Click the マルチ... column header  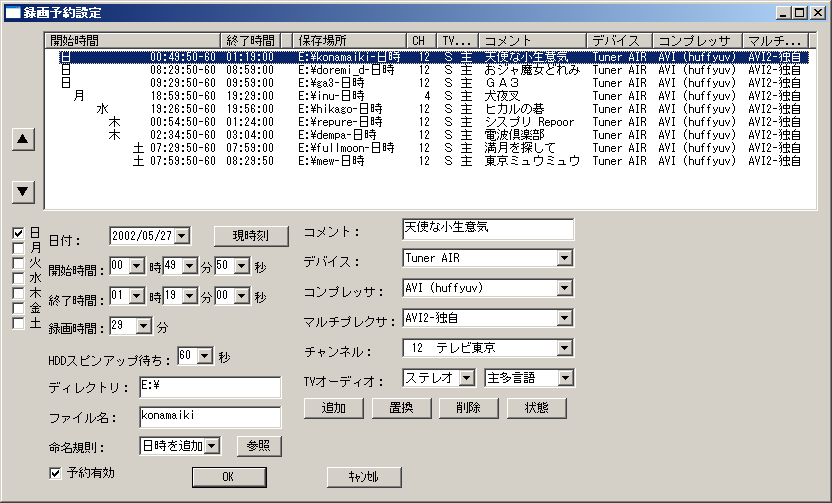click(775, 40)
